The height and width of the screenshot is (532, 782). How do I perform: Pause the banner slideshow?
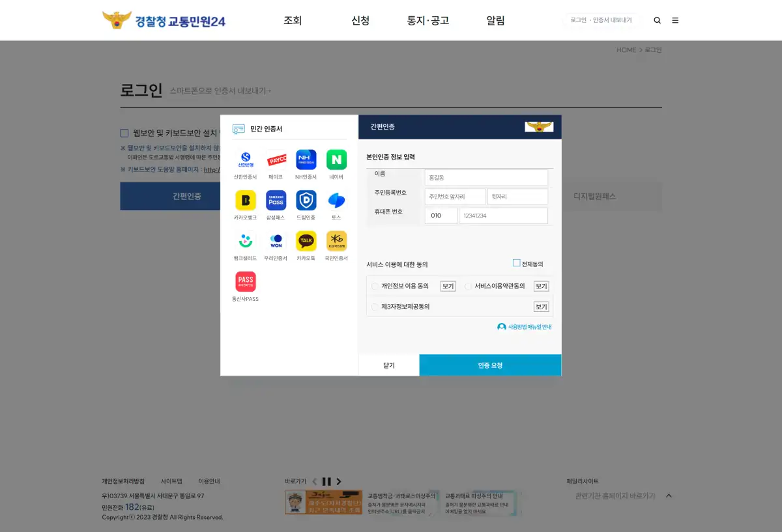click(326, 481)
